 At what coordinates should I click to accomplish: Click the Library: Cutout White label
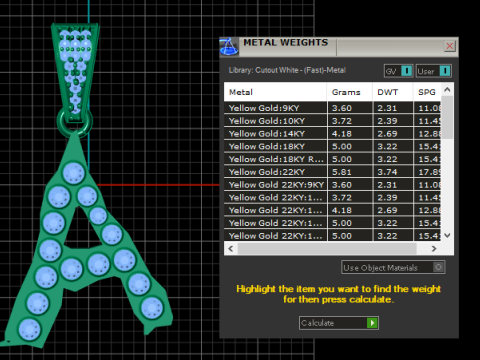click(287, 70)
